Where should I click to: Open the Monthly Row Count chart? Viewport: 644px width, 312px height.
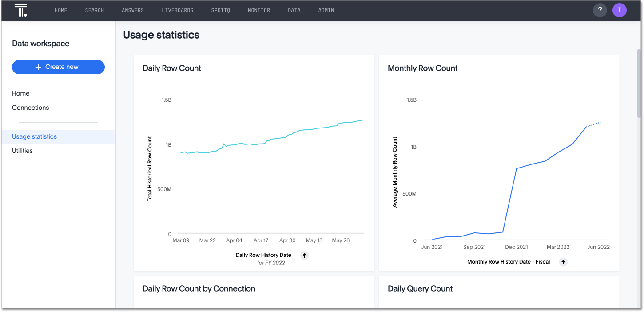coord(422,68)
